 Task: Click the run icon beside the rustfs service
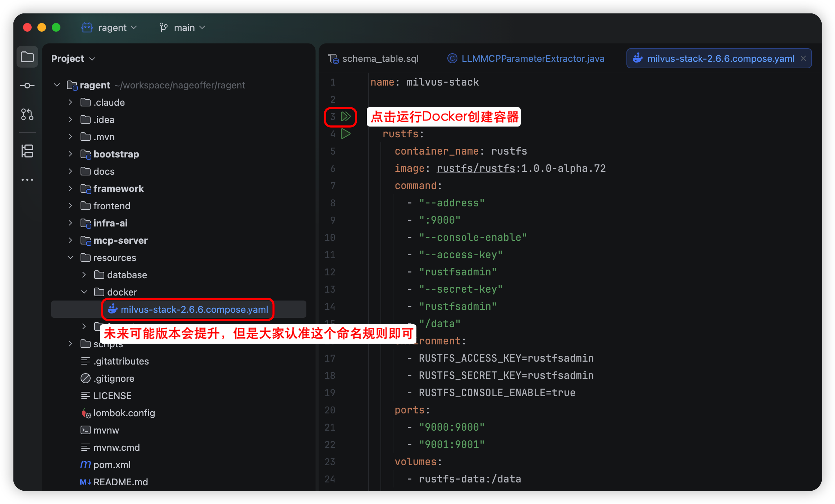click(x=346, y=134)
